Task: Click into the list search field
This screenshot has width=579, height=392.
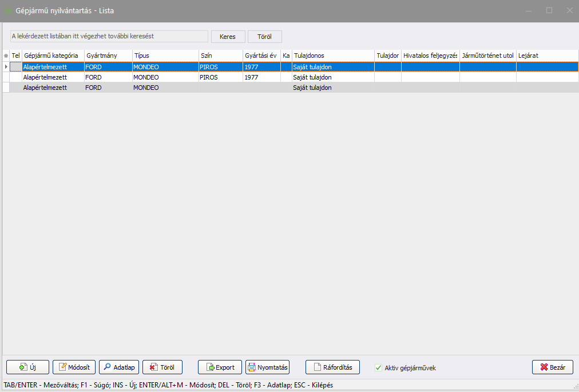Action: tap(109, 36)
